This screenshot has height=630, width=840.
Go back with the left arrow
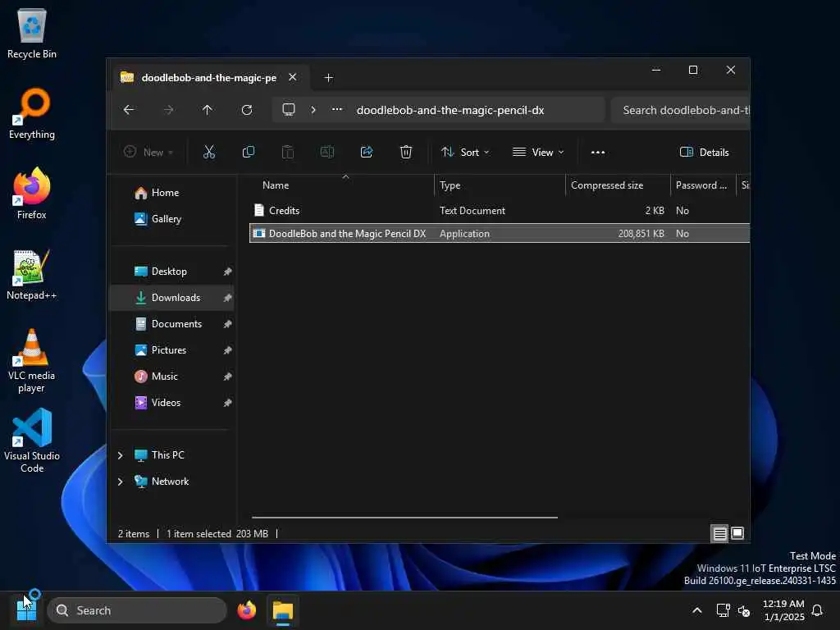click(x=129, y=110)
